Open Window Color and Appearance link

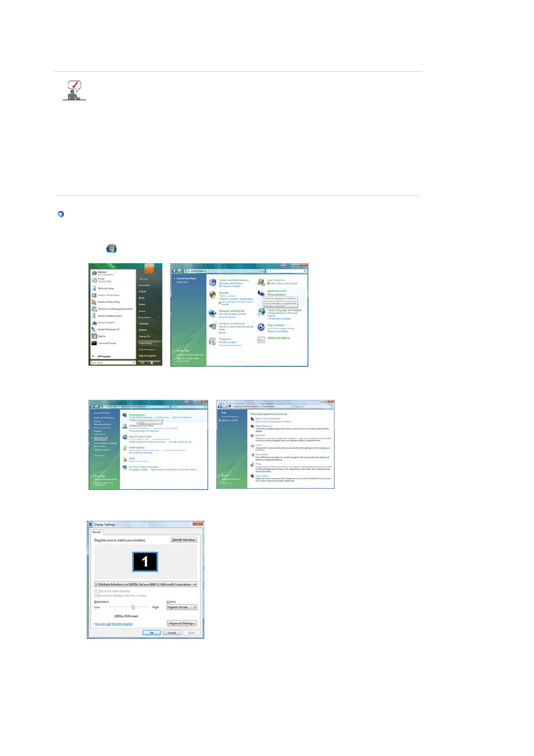coord(268,418)
